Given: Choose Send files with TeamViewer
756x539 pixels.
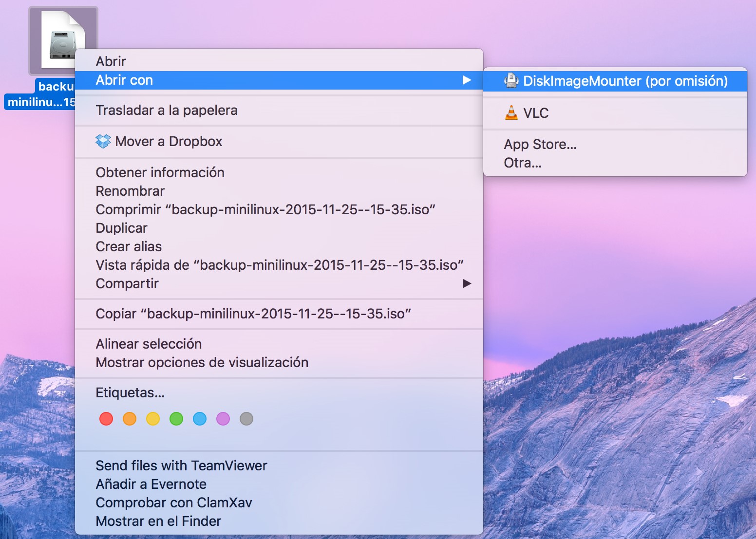Looking at the screenshot, I should pos(279,465).
